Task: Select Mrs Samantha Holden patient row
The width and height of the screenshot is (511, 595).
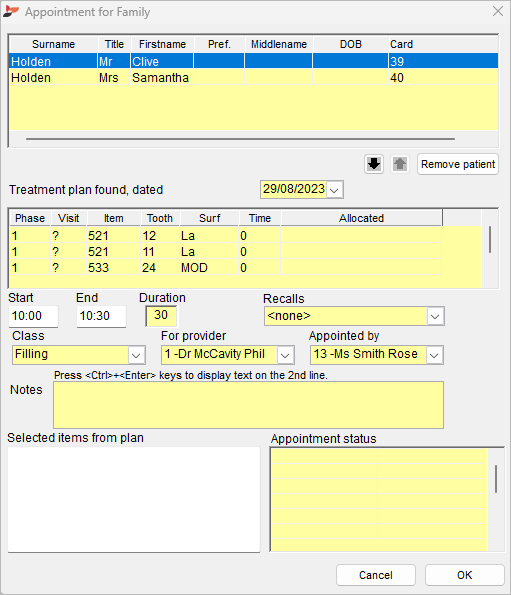Action: (x=253, y=77)
